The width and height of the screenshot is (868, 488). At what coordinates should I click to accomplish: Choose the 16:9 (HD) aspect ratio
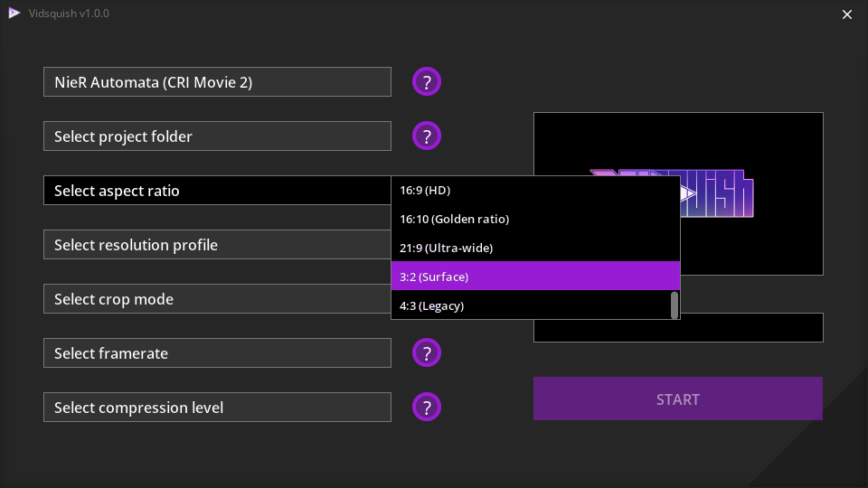[x=535, y=191]
